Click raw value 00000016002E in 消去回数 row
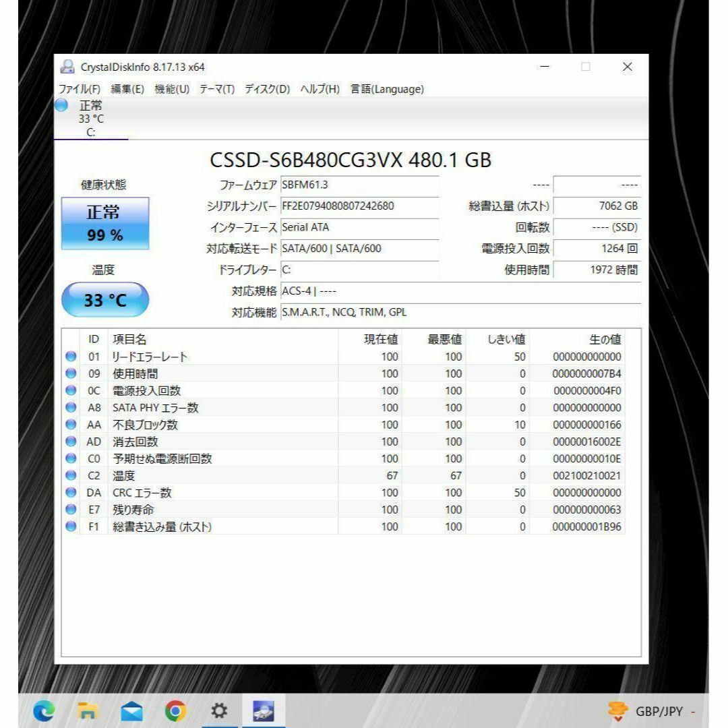 pyautogui.click(x=587, y=442)
